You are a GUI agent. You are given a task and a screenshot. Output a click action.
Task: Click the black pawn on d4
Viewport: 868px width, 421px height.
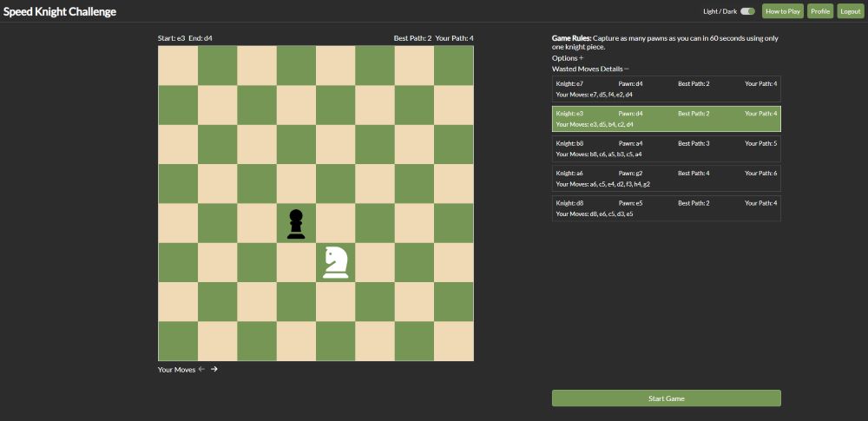pyautogui.click(x=296, y=223)
